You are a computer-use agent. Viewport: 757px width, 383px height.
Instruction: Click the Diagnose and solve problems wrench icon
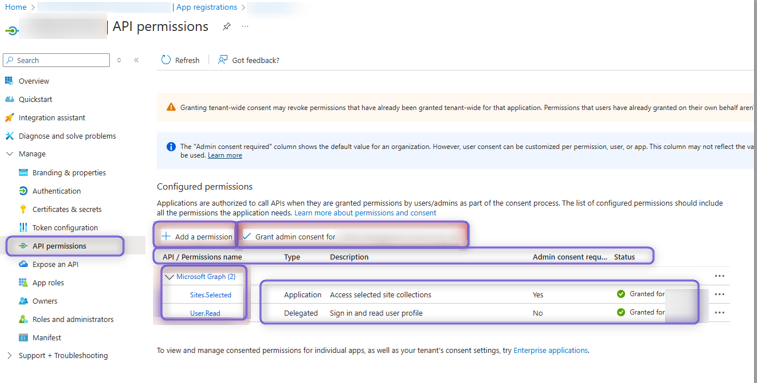pos(9,136)
